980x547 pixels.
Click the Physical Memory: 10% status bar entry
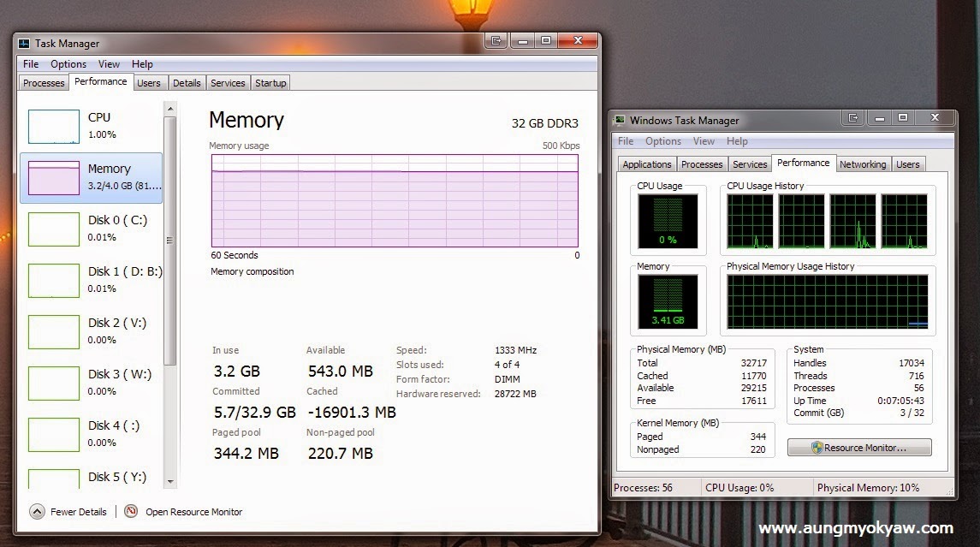click(868, 488)
